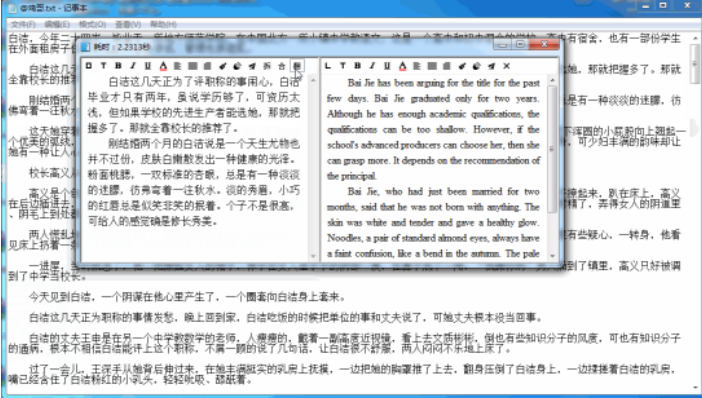The height and width of the screenshot is (398, 702).
Task: Click the 翻 translate button in left toolbar
Action: click(296, 66)
